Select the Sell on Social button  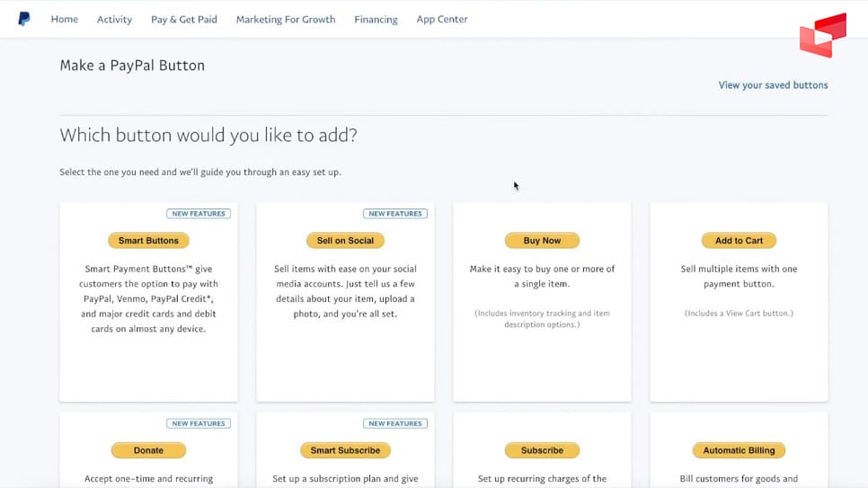coord(345,241)
